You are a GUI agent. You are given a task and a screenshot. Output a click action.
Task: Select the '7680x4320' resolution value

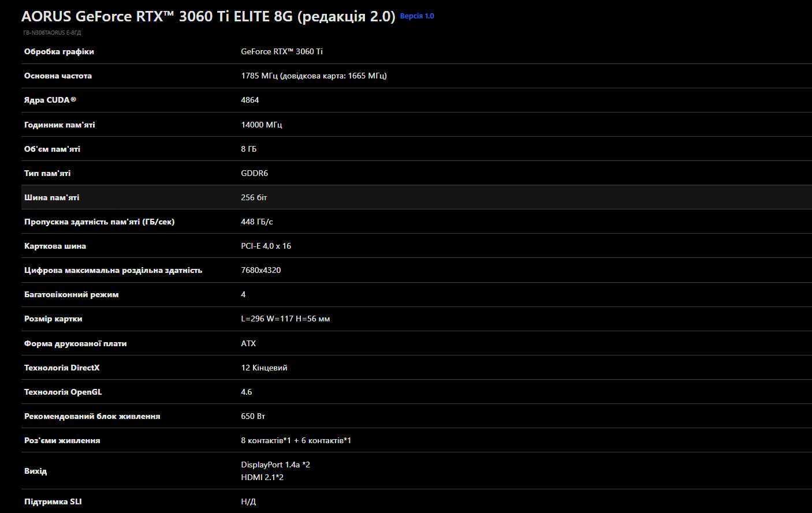[261, 270]
